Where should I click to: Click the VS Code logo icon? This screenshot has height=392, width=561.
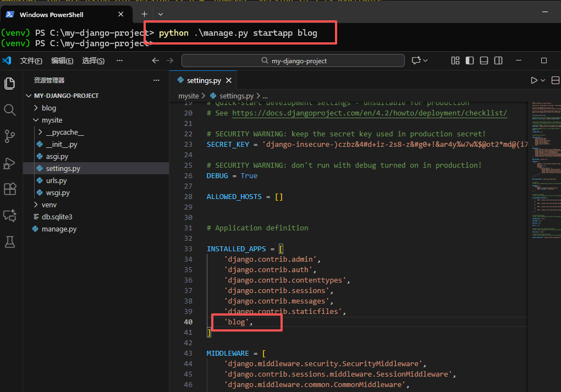pyautogui.click(x=7, y=60)
